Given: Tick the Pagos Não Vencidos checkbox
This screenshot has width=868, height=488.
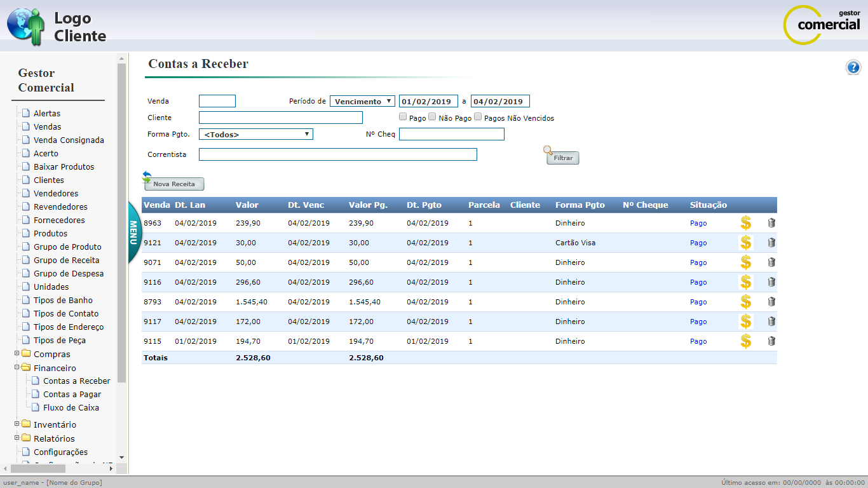Looking at the screenshot, I should 478,117.
